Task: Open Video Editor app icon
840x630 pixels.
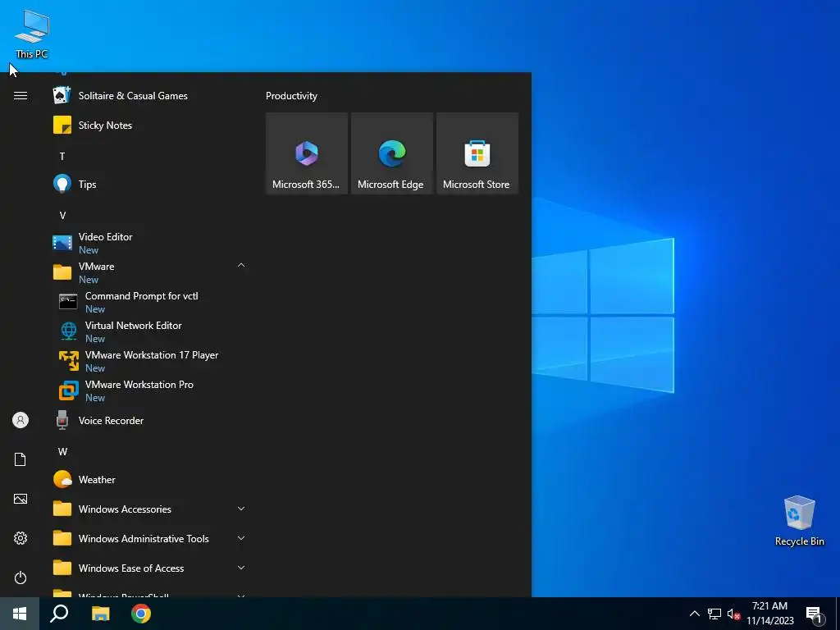Action: [x=62, y=243]
